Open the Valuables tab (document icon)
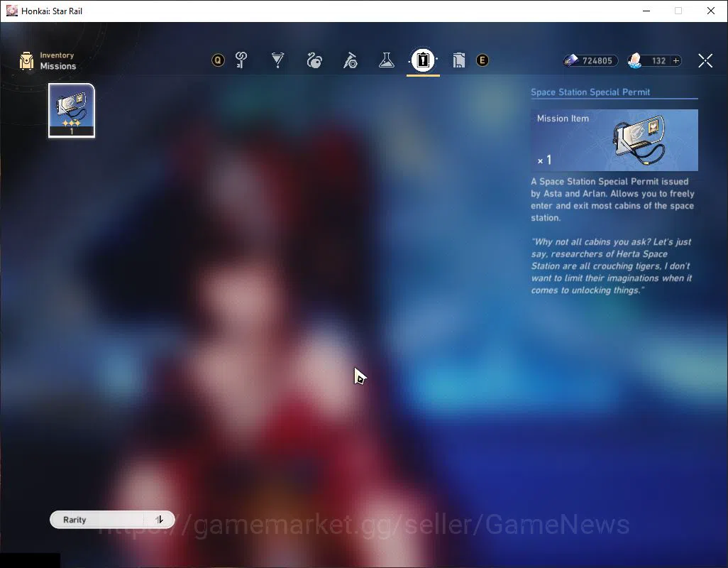 point(458,60)
